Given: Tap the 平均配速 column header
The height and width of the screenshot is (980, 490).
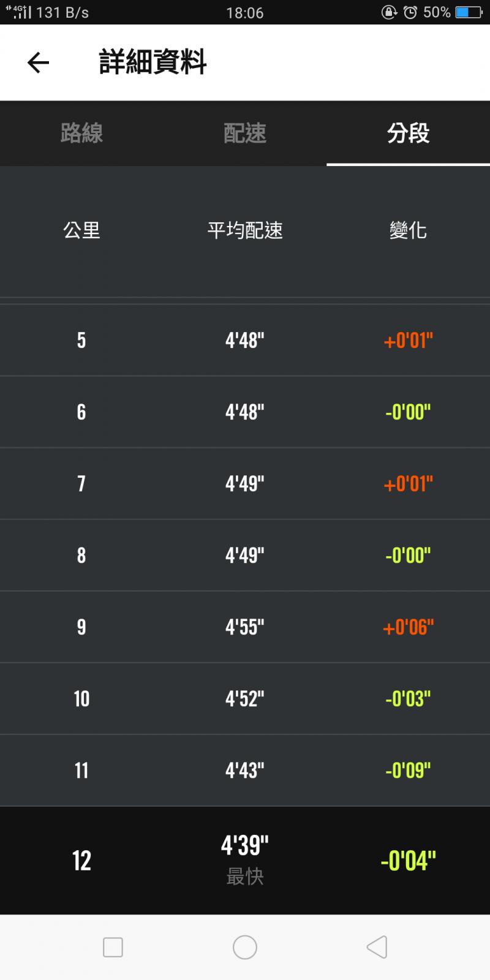Looking at the screenshot, I should click(245, 230).
